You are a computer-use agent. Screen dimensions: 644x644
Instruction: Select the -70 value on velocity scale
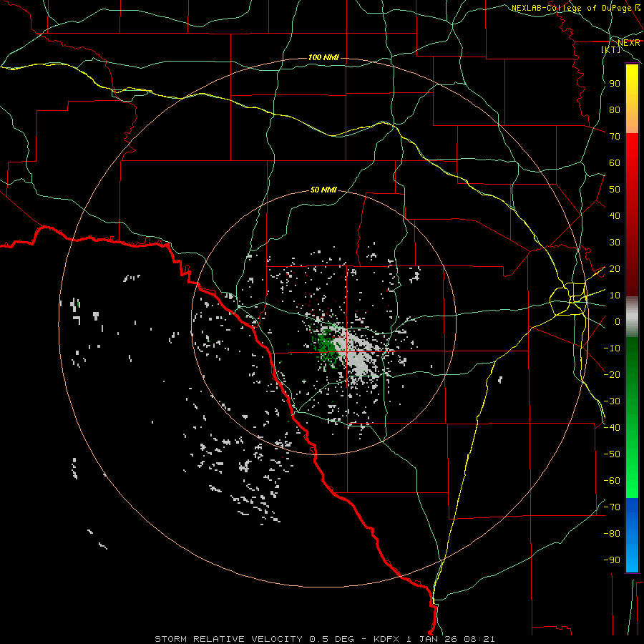coord(612,507)
